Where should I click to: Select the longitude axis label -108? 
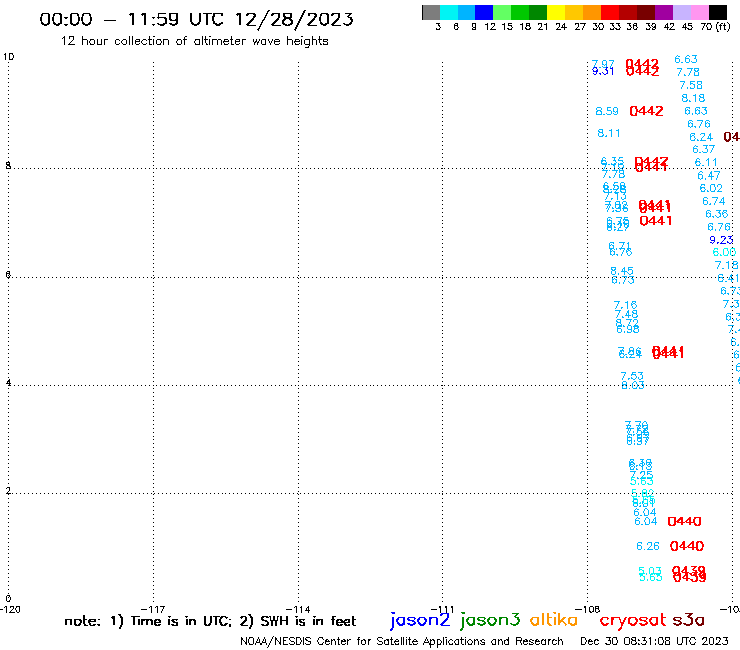coord(587,609)
